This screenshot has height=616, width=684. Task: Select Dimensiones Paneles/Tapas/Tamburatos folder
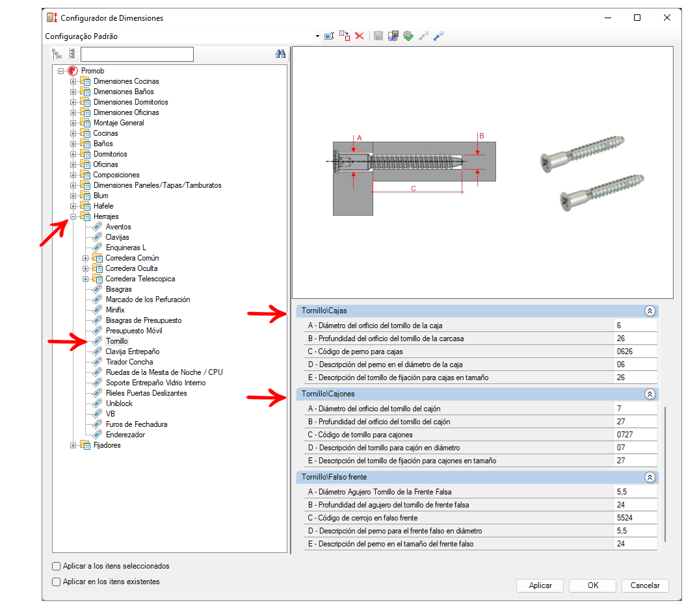[157, 186]
